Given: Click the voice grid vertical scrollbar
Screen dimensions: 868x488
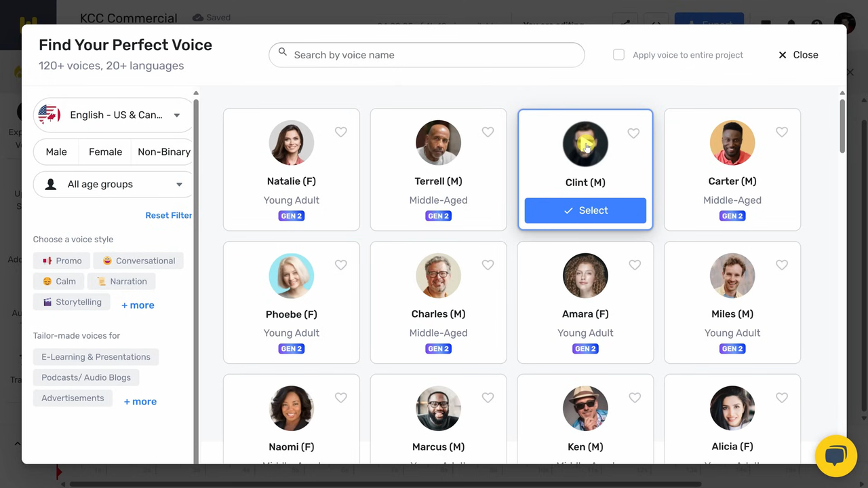Looking at the screenshot, I should (x=842, y=125).
